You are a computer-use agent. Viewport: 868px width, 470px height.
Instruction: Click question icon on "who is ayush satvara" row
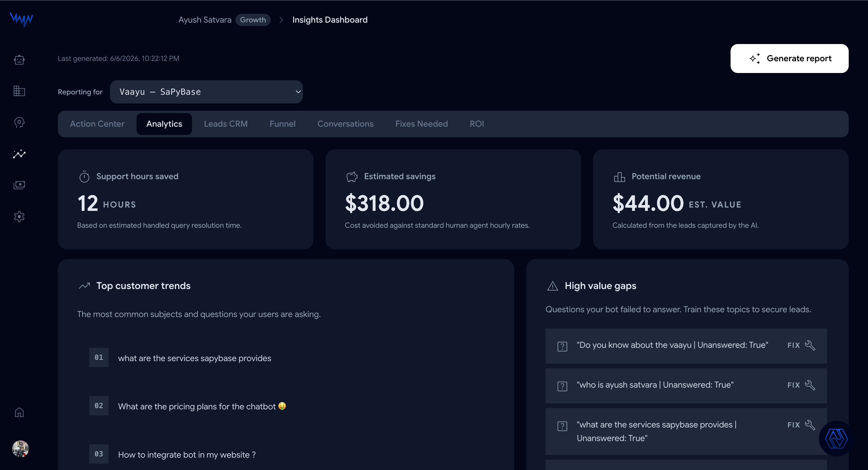562,386
